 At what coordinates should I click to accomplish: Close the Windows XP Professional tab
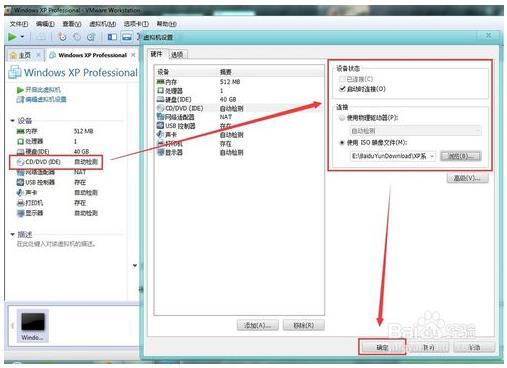(x=133, y=55)
